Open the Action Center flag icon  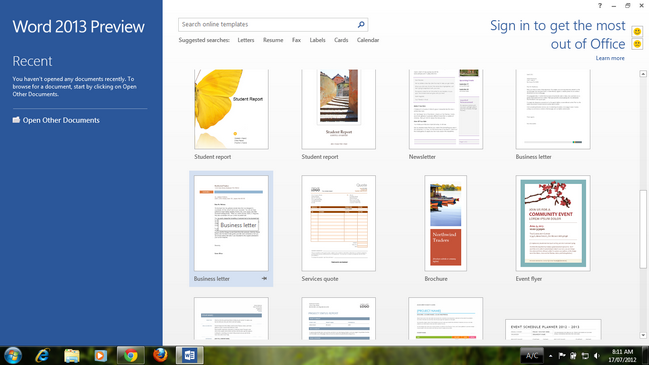coord(562,355)
